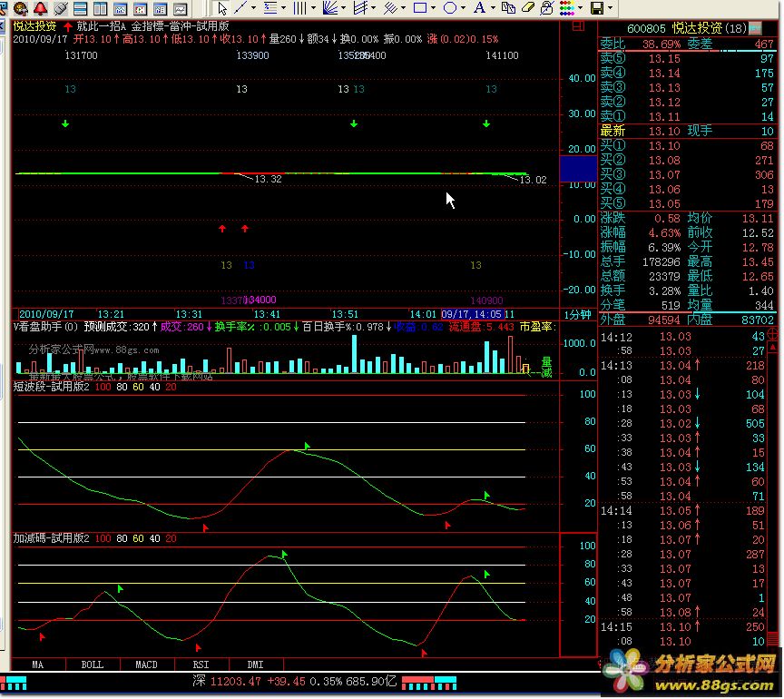Click first chart window icon in toolbar

(120, 8)
